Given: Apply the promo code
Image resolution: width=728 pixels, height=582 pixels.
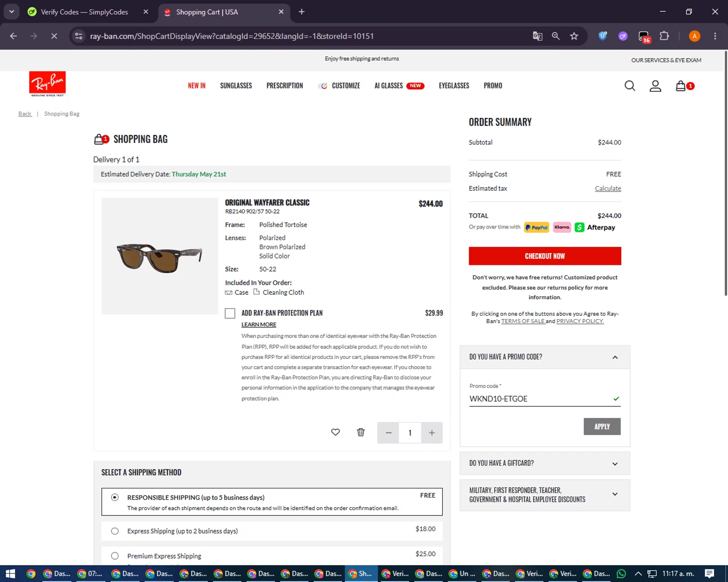Looking at the screenshot, I should 602,426.
